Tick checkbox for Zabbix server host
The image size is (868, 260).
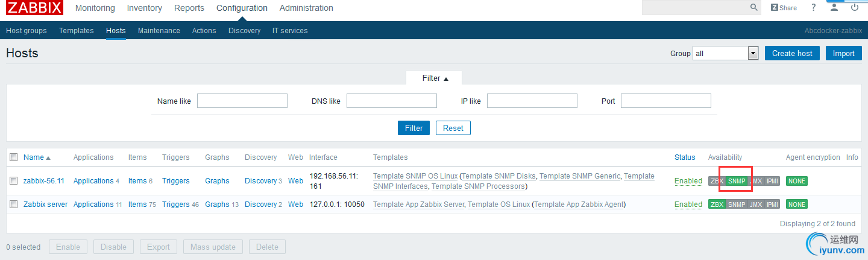(x=14, y=205)
